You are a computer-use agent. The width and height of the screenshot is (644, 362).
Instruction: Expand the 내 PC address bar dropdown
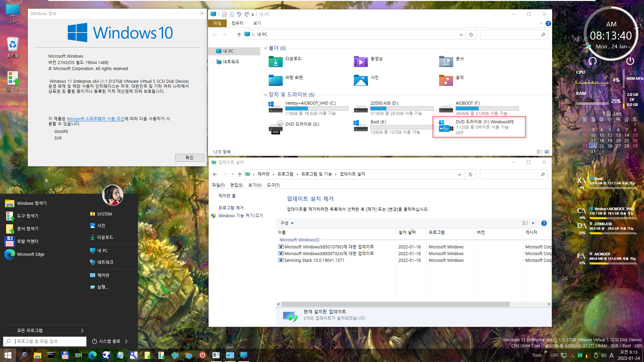tap(461, 35)
